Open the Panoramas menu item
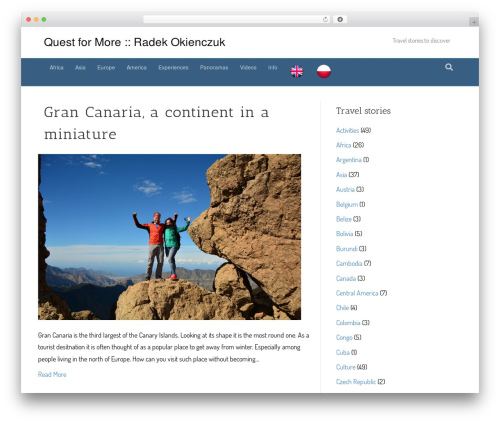The image size is (500, 423). [214, 67]
